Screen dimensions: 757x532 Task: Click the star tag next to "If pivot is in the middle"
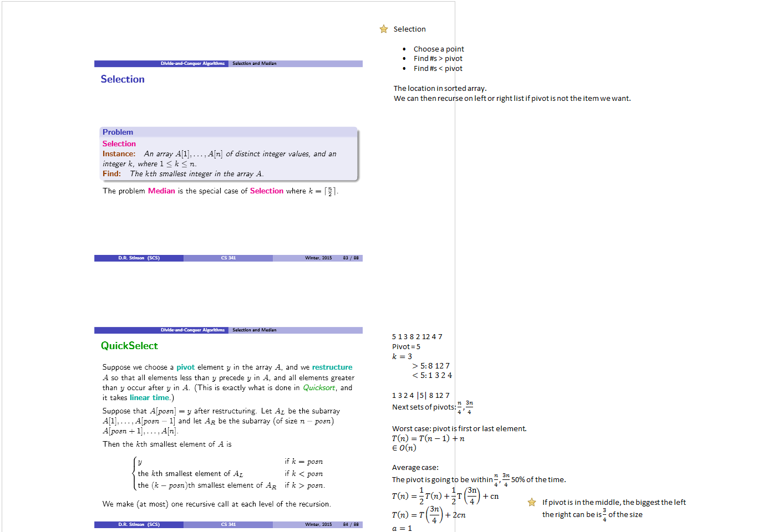point(532,503)
